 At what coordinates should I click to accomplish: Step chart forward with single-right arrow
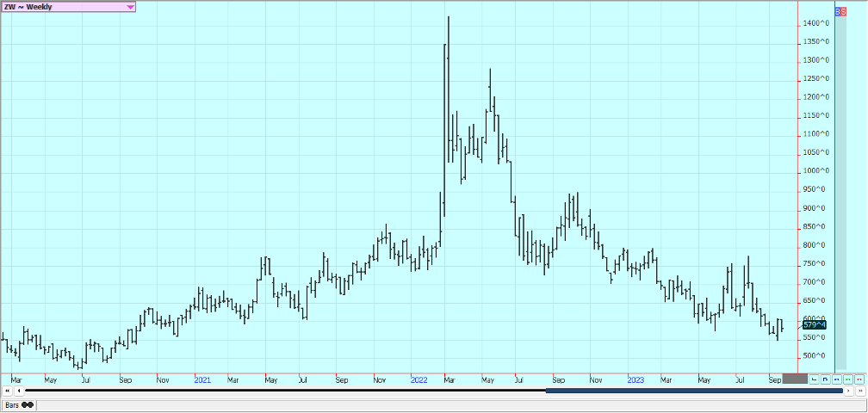(849, 391)
